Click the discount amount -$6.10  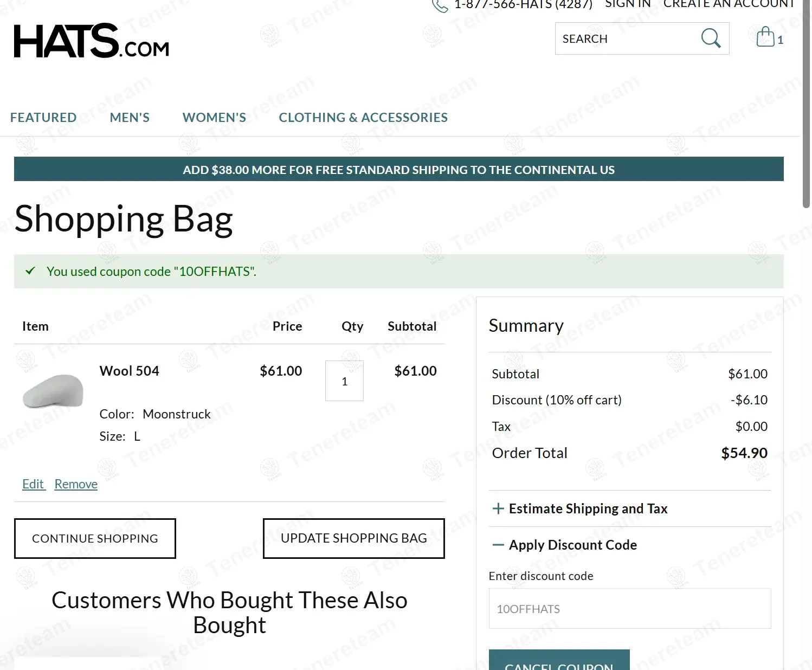pos(749,400)
